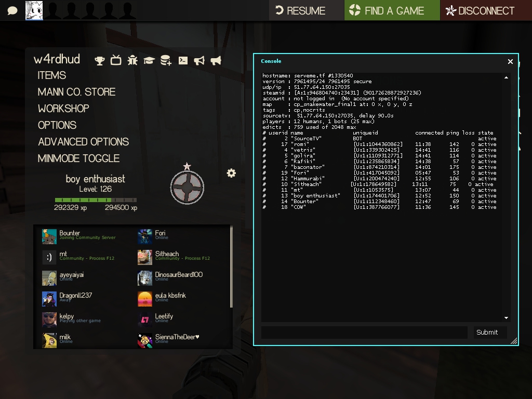Click the second empty party slot silhouette
Viewport: 532px width, 399px height.
[71, 10]
